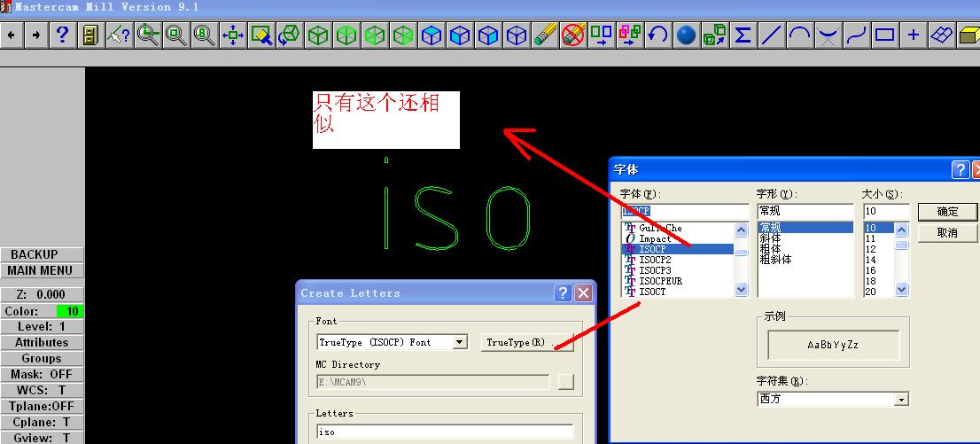Click the Letters text field
This screenshot has width=980, height=444.
[445, 432]
